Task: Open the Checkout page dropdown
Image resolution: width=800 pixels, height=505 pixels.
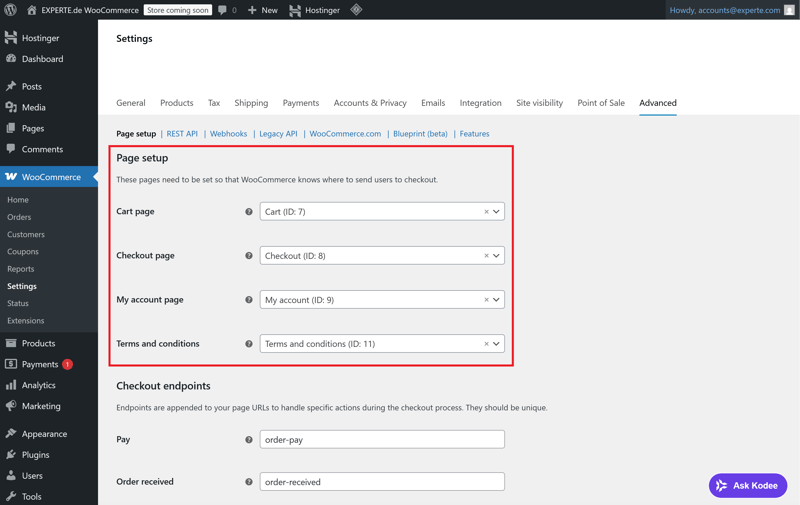Action: 496,256
